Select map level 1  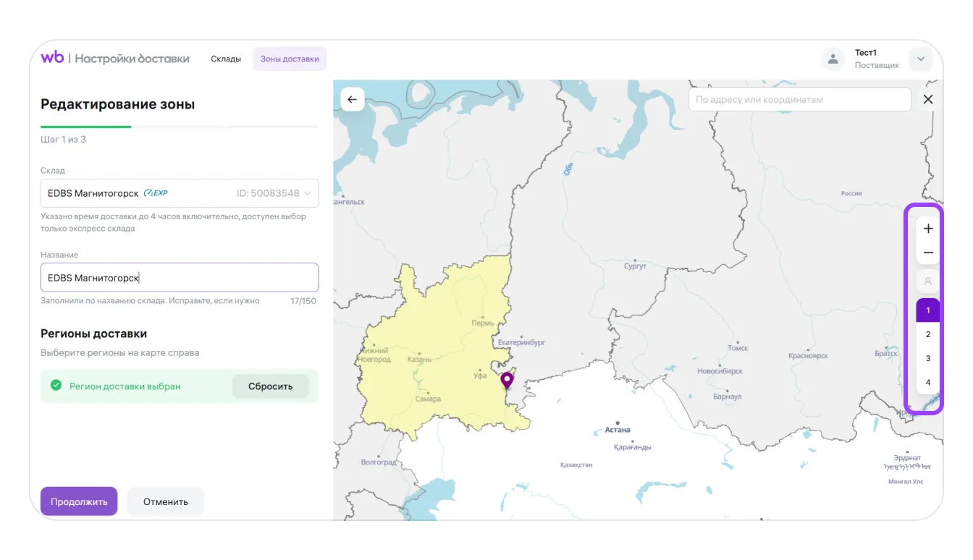coord(928,310)
